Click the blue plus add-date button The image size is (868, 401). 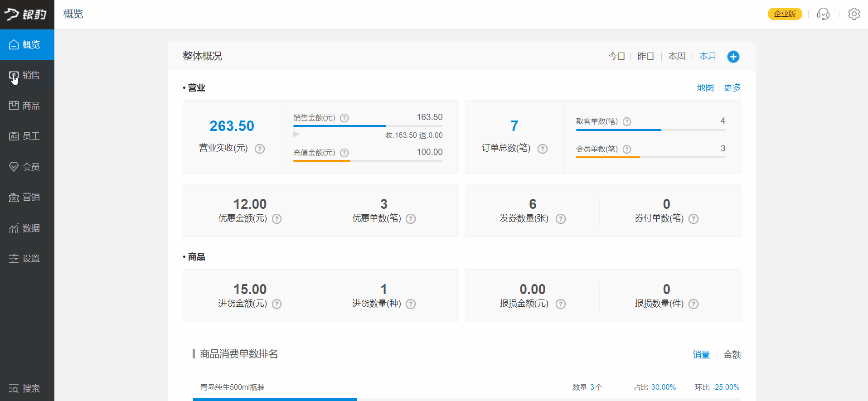pos(733,57)
